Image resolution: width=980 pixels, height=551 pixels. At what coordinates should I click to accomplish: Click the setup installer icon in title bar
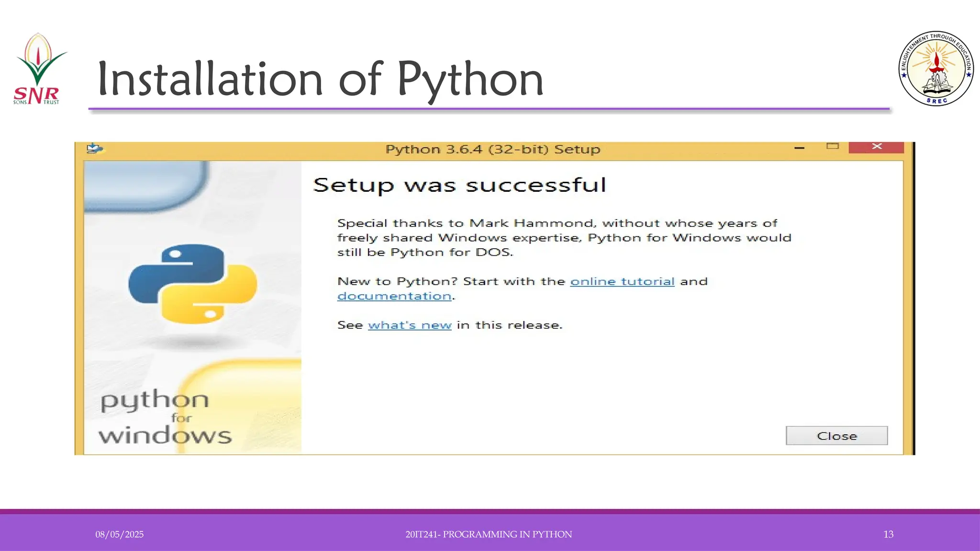point(94,148)
